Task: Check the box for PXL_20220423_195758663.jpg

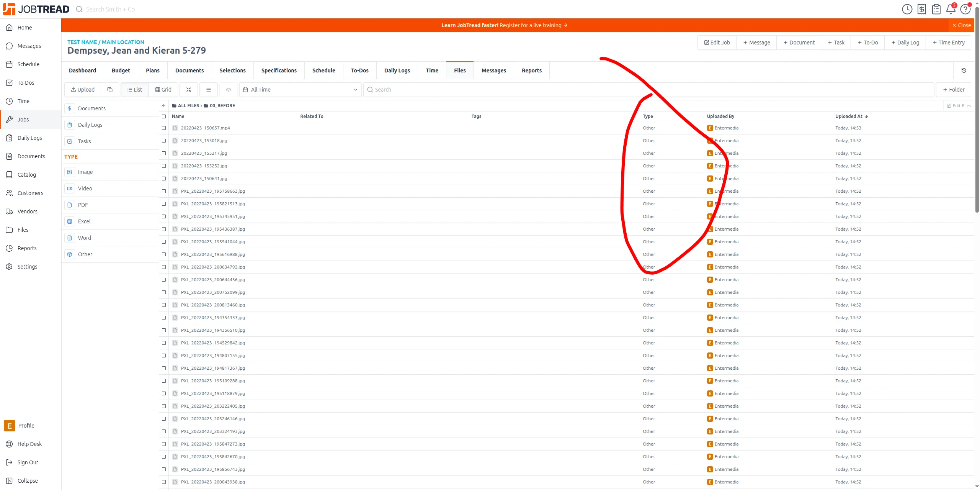Action: click(164, 191)
